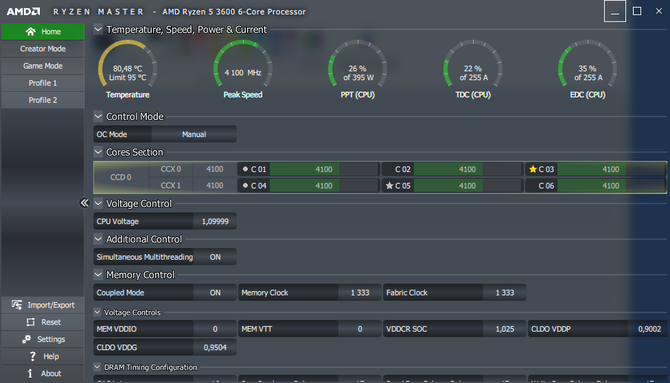Click core C 03 speed bar

tap(611, 169)
